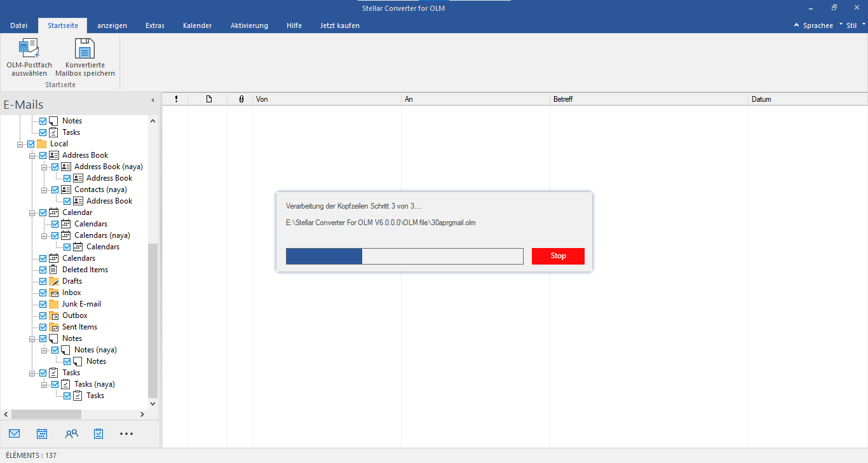Sort by the attachment paperclip column icon
This screenshot has height=463, width=868.
tap(241, 99)
